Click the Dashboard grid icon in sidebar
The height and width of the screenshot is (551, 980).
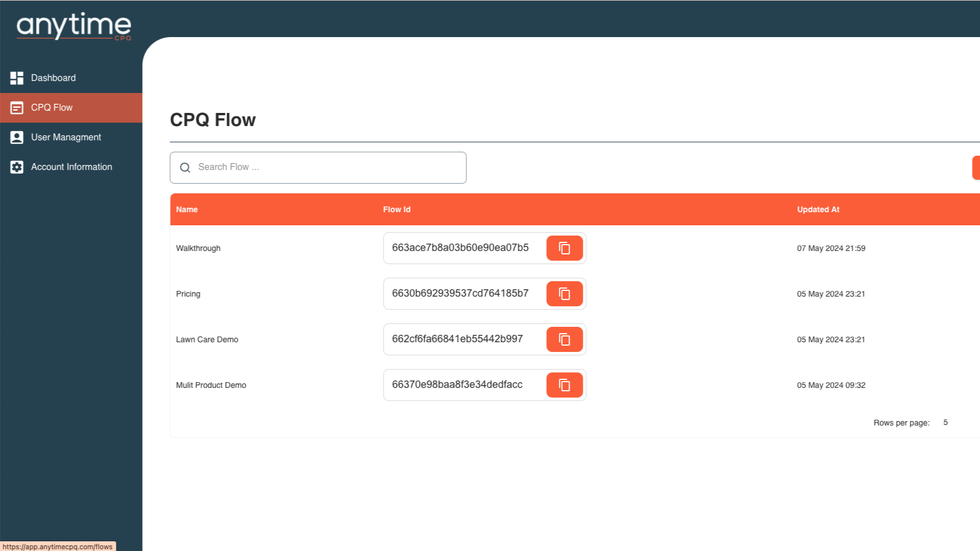[17, 78]
